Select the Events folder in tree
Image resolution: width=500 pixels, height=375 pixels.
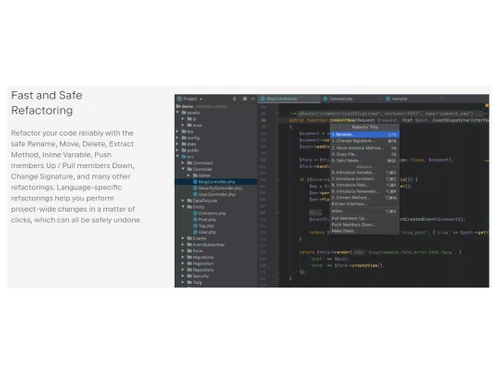199,239
